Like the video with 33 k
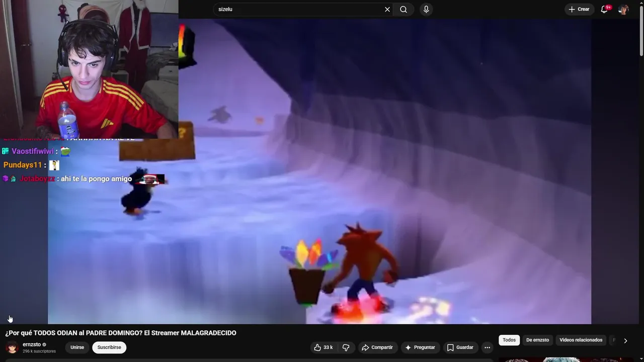This screenshot has height=362, width=644. (x=324, y=347)
